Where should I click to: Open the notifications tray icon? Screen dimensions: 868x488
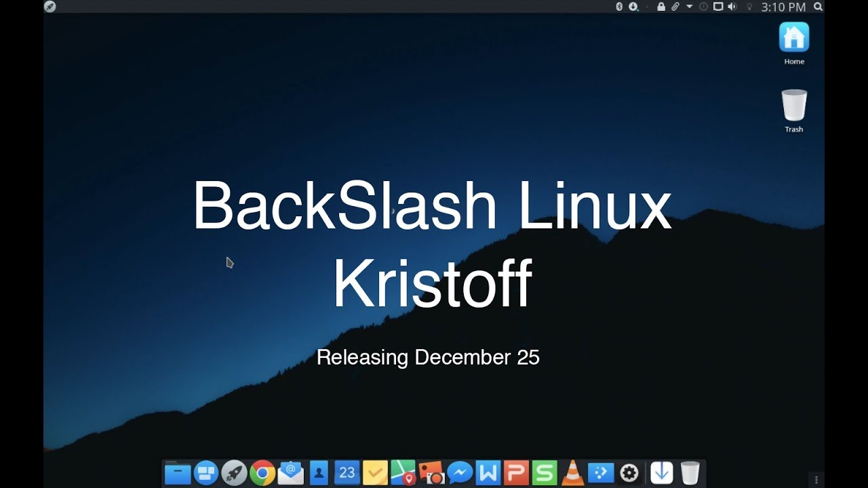[703, 7]
